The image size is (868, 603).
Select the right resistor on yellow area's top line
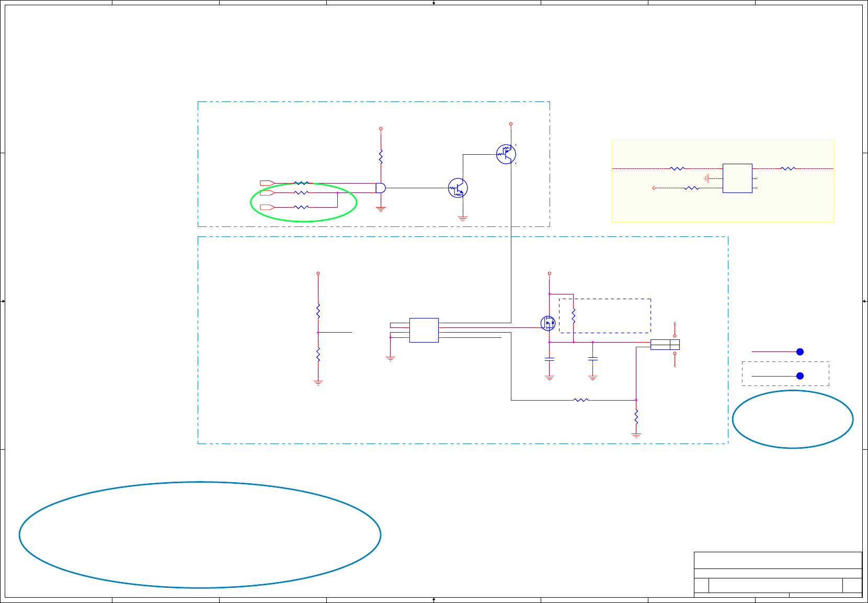click(788, 168)
